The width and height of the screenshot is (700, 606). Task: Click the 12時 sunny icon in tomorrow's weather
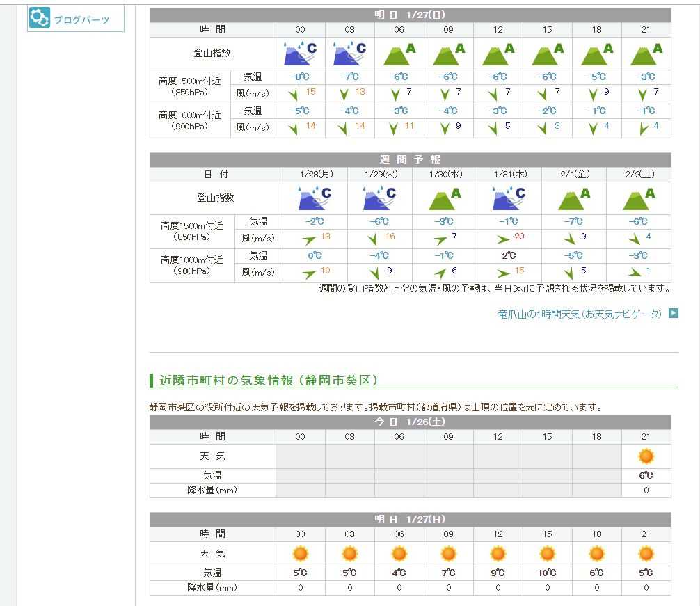pos(498,554)
